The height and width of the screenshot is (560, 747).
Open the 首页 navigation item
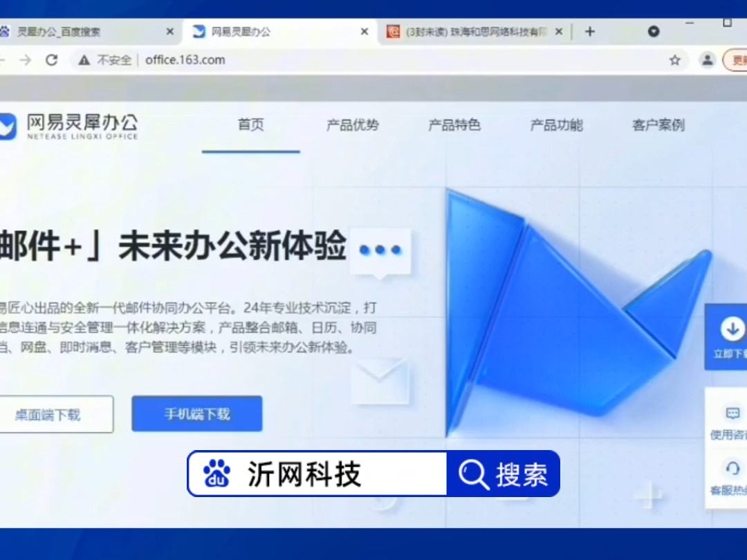click(x=250, y=124)
